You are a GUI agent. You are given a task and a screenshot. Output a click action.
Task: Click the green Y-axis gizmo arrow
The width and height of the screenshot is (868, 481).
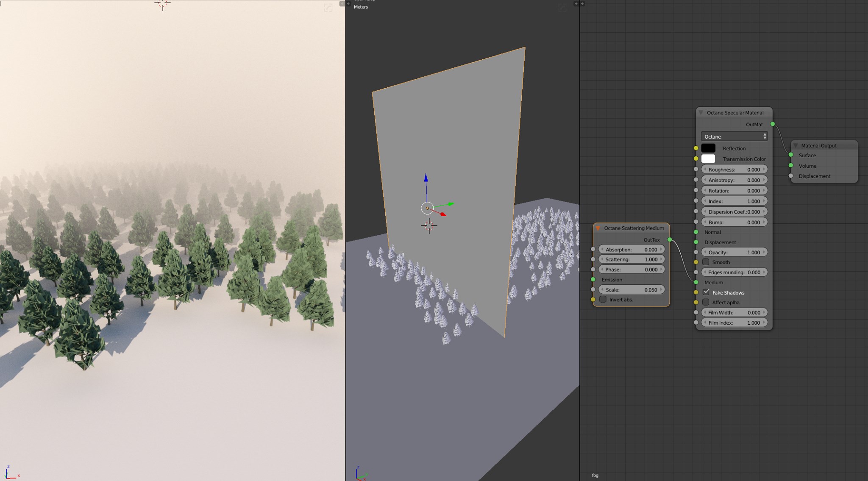pos(450,204)
